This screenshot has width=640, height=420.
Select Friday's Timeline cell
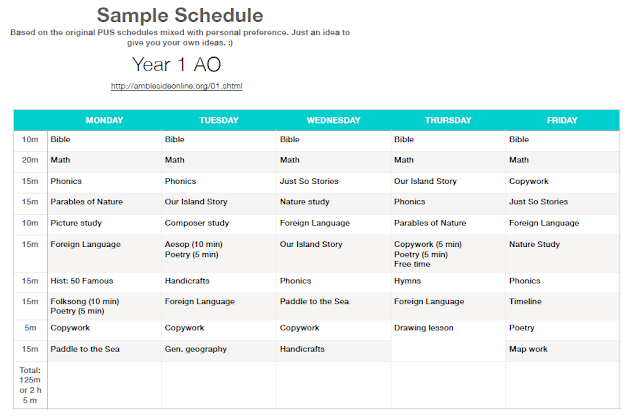pos(562,306)
